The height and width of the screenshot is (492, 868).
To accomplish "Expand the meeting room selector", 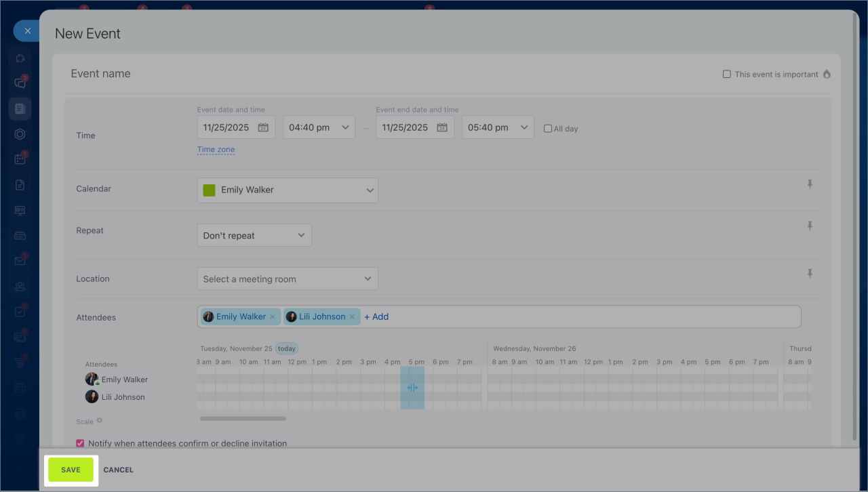I will tap(288, 279).
